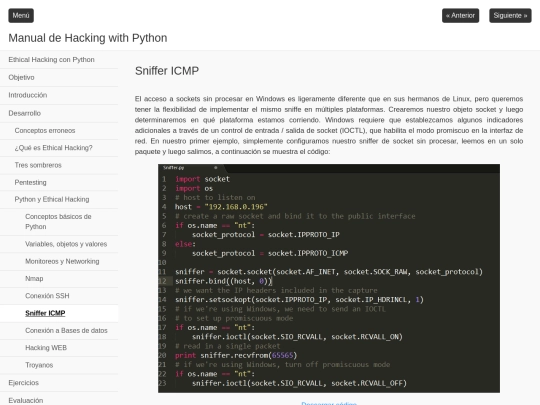540x405 pixels.
Task: Click the Manual de Hacking with Python title
Action: [x=88, y=38]
